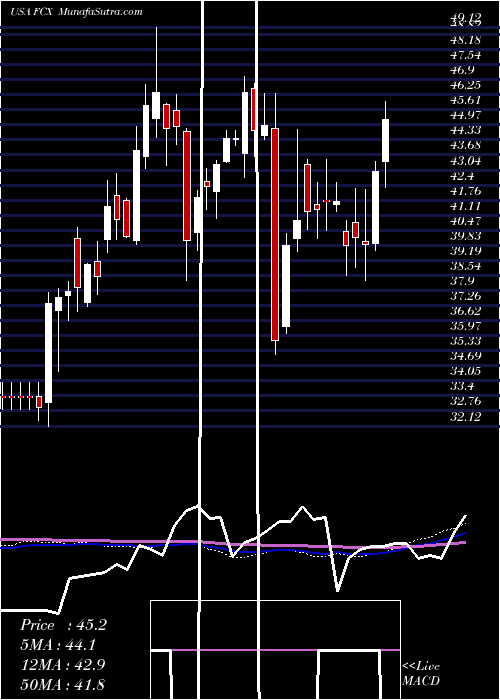This screenshot has height=700, width=500.
Task: Select the 32.12 price axis label
Action: click(x=466, y=417)
